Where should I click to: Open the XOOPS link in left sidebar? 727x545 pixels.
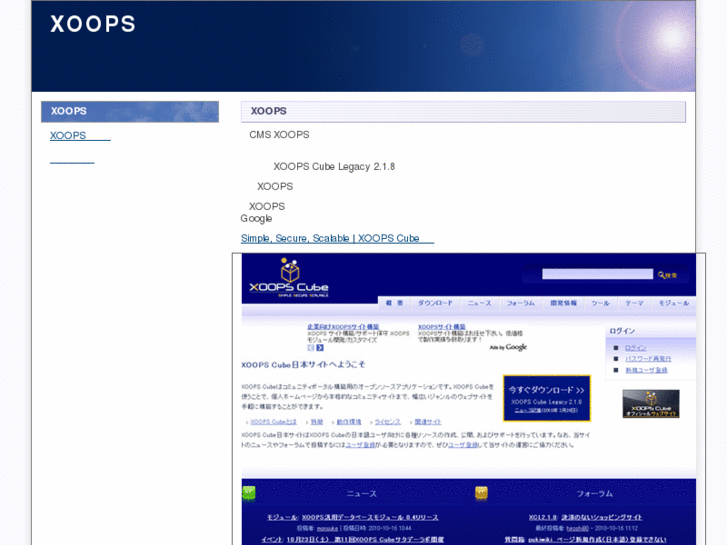tap(80, 135)
